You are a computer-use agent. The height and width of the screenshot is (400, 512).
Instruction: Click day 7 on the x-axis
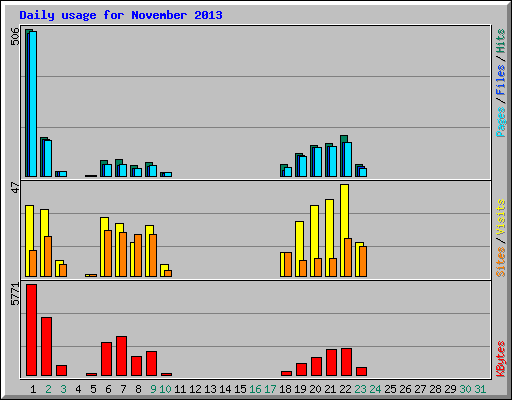123,389
